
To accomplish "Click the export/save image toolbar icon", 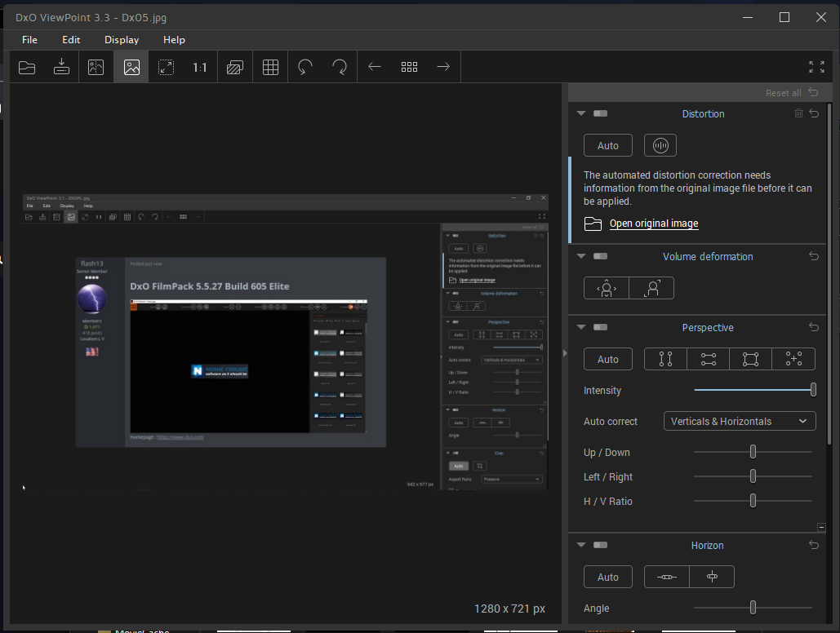I will (x=61, y=67).
